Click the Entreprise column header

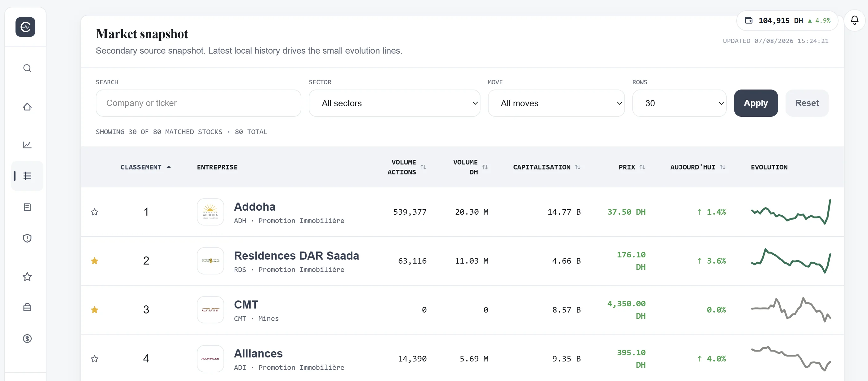(x=217, y=167)
